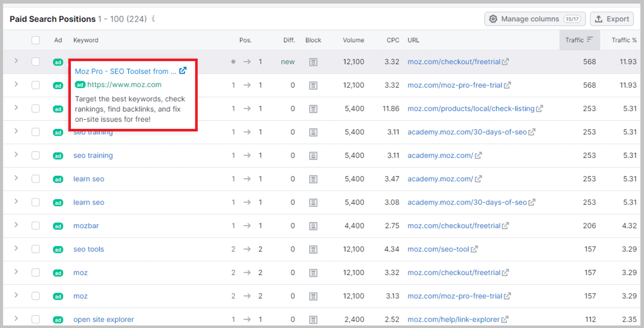Click the green ad badge in mozbar row
The height and width of the screenshot is (328, 644).
[x=58, y=226]
